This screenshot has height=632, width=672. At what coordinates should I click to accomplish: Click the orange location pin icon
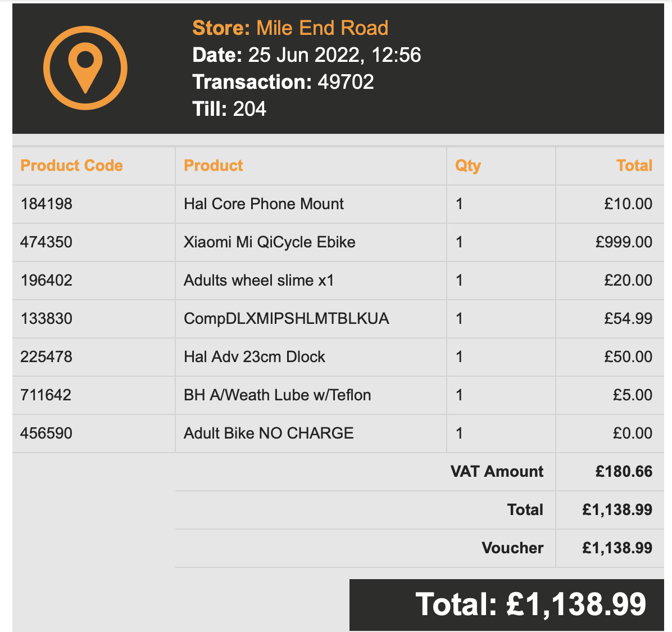(x=85, y=68)
